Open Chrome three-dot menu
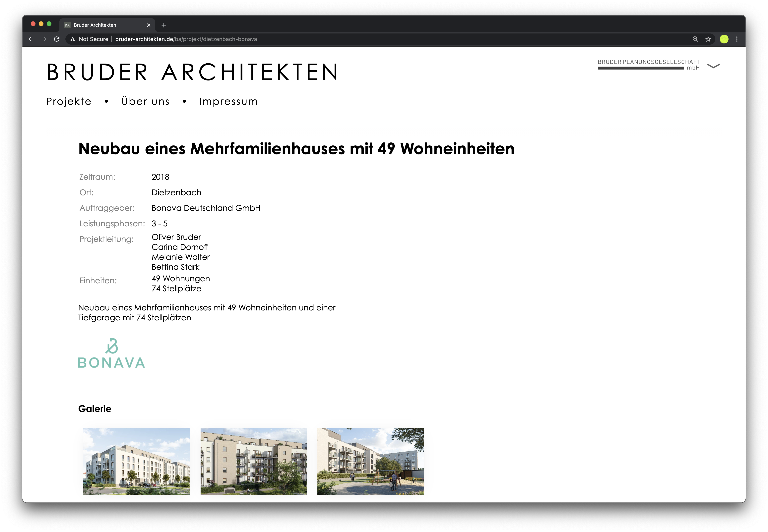This screenshot has width=768, height=532. (737, 39)
